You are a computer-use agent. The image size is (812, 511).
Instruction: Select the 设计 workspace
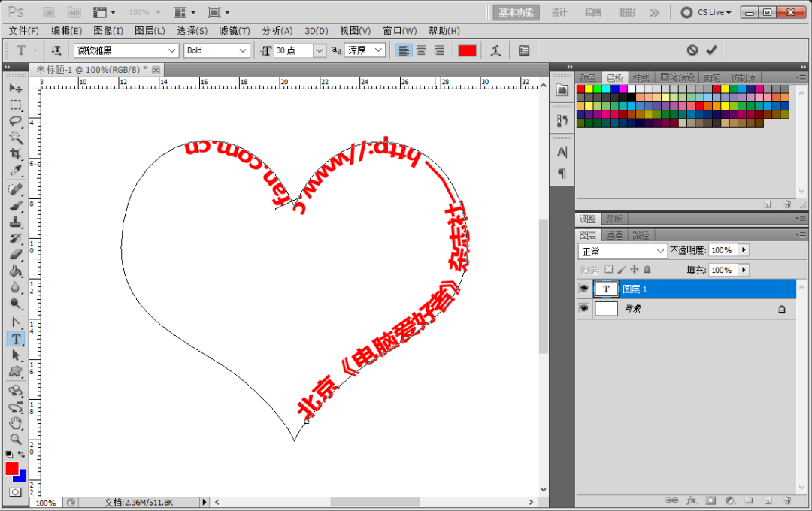point(559,13)
